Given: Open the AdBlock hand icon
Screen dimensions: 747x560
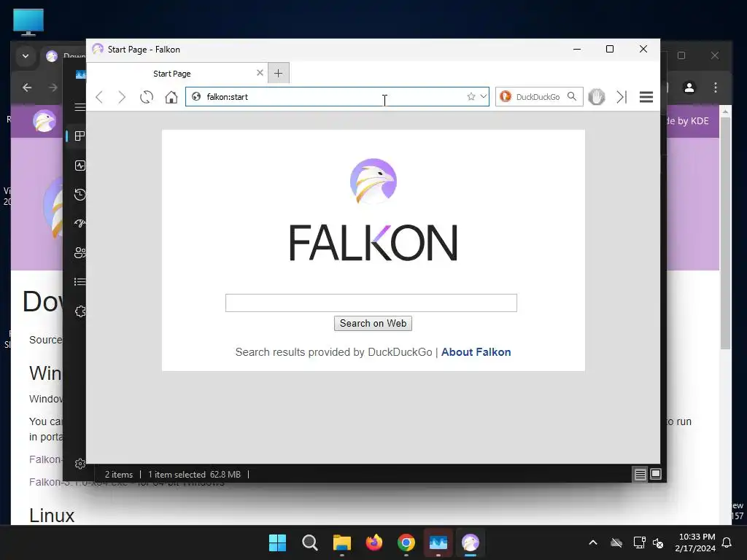Looking at the screenshot, I should [x=597, y=97].
